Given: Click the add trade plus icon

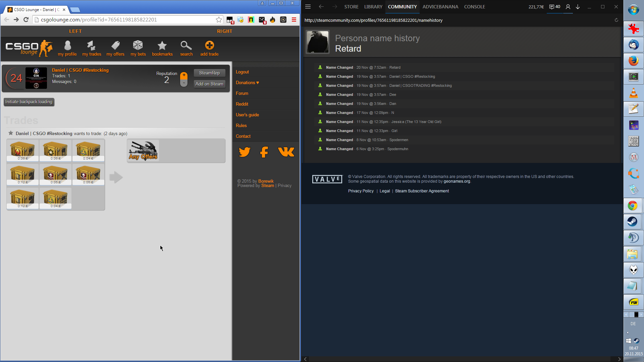Looking at the screenshot, I should (209, 46).
